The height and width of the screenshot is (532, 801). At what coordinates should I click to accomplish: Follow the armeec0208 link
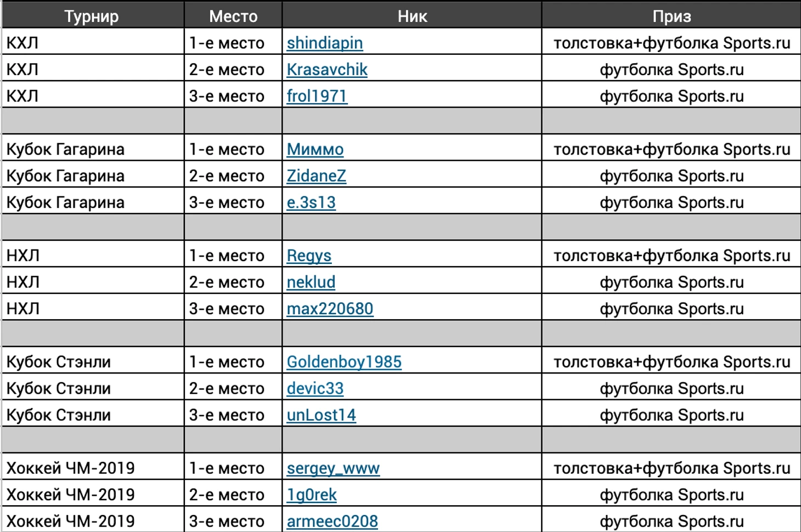(332, 521)
